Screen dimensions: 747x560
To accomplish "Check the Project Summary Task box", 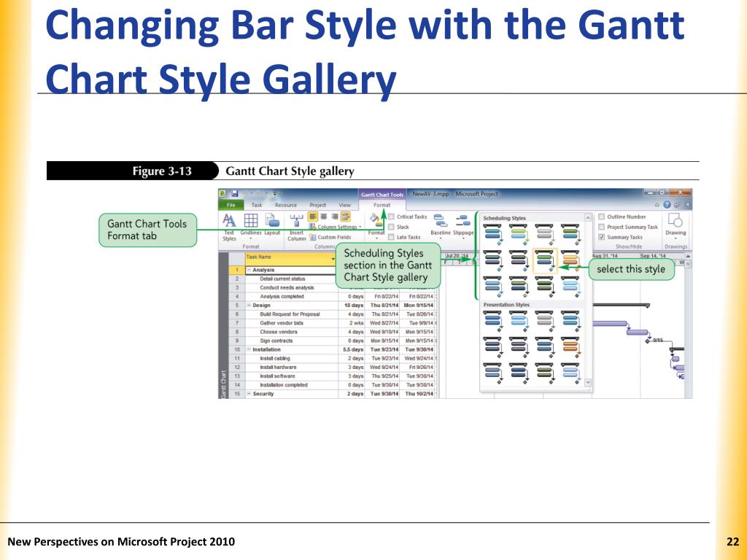I will (602, 227).
